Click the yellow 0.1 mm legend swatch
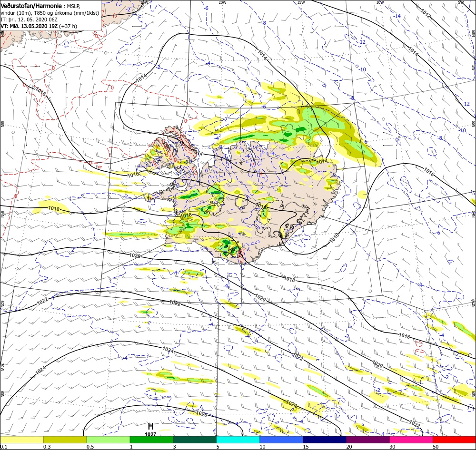 tap(21, 440)
